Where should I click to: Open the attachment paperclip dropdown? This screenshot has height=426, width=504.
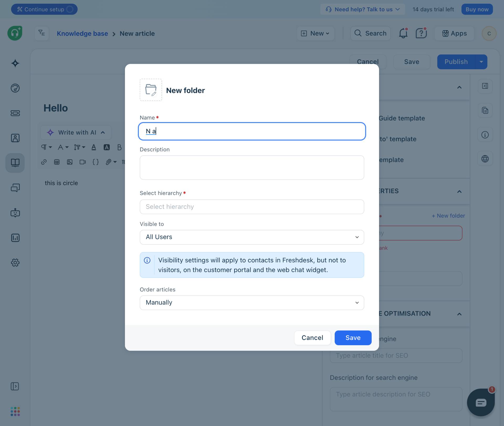(111, 162)
